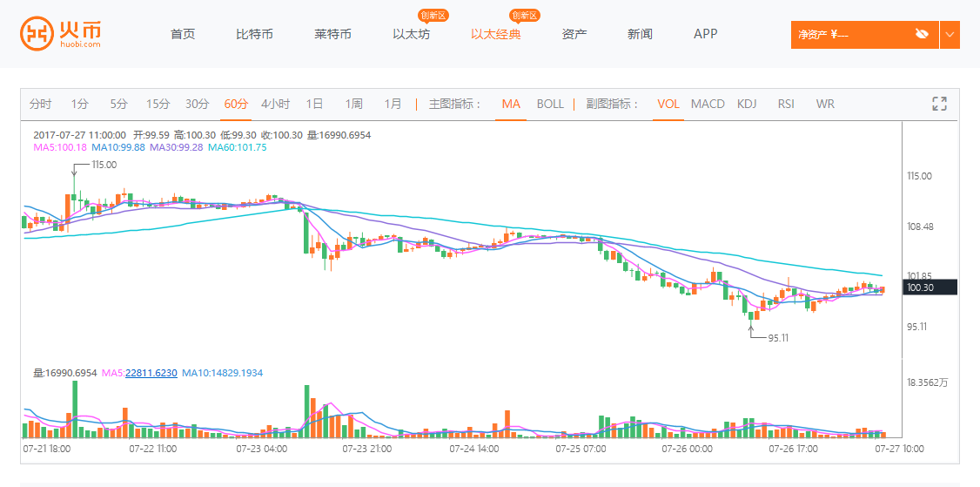This screenshot has width=980, height=487.
Task: Enable the BOLL main indicator
Action: tap(550, 104)
